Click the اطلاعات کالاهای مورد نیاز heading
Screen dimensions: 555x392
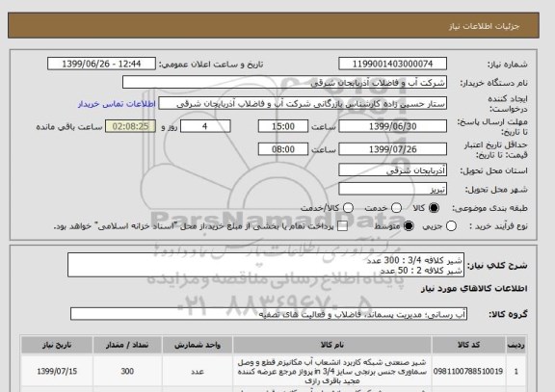coord(474,288)
